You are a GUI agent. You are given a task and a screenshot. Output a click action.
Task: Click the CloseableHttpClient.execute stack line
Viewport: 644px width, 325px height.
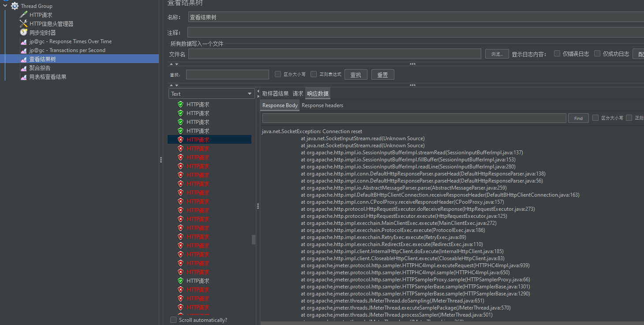point(403,258)
